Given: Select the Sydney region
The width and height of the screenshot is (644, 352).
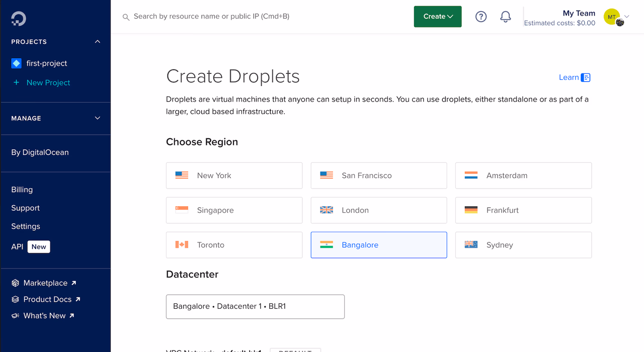Looking at the screenshot, I should [523, 245].
